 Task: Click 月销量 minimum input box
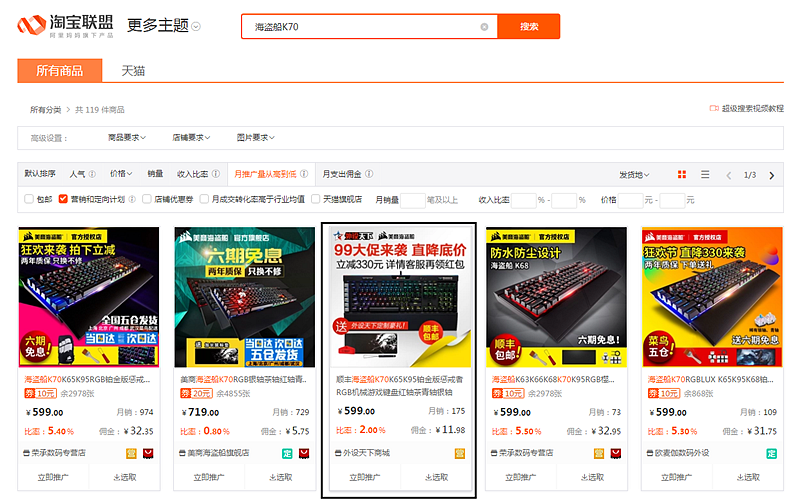click(x=413, y=200)
